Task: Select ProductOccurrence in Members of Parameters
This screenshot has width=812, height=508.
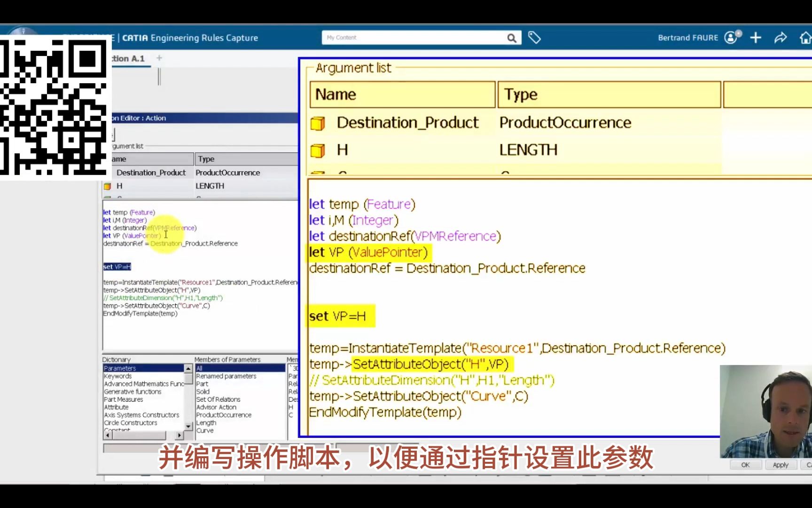Action: click(224, 415)
